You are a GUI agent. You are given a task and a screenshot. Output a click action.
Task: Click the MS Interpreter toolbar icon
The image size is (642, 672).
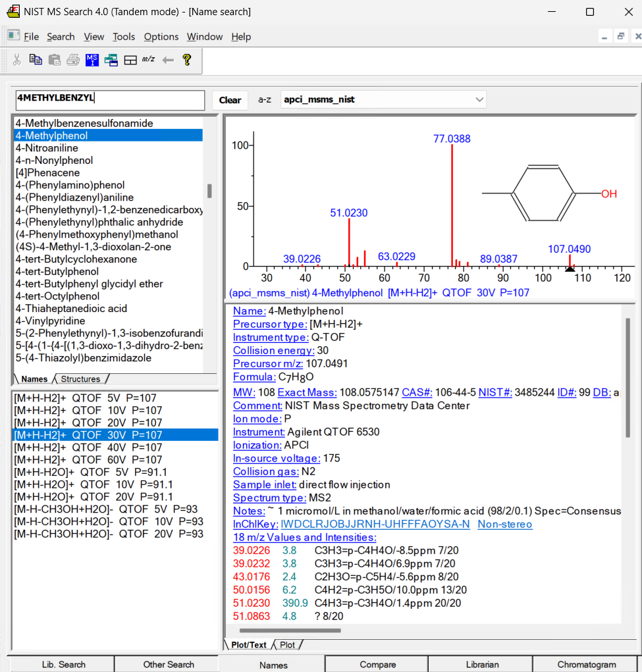[92, 60]
